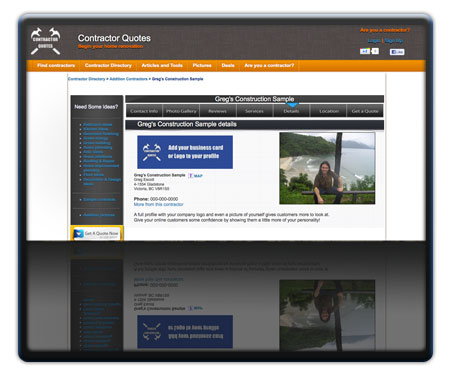This screenshot has height=369, width=454.
Task: Click the Contractor Quotes hammer logo
Action: tap(45, 41)
